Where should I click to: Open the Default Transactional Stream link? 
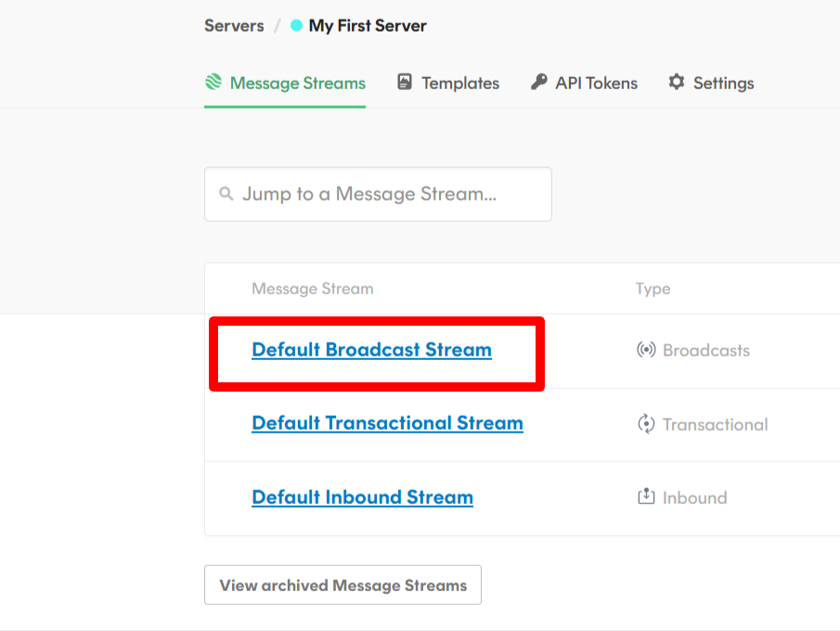387,423
